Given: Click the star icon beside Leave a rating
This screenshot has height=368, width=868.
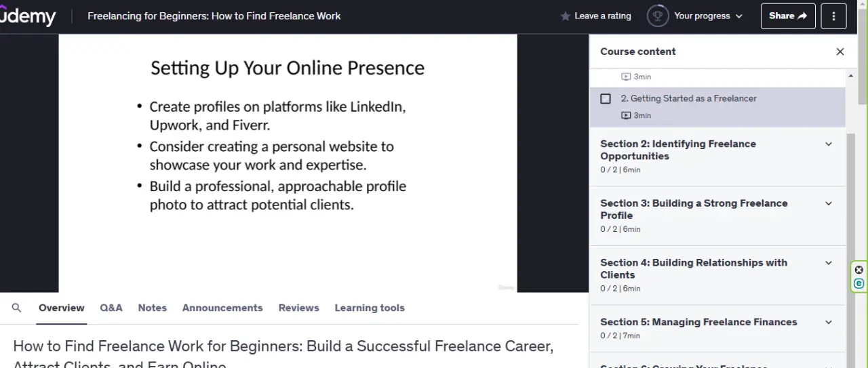Looking at the screenshot, I should (565, 16).
